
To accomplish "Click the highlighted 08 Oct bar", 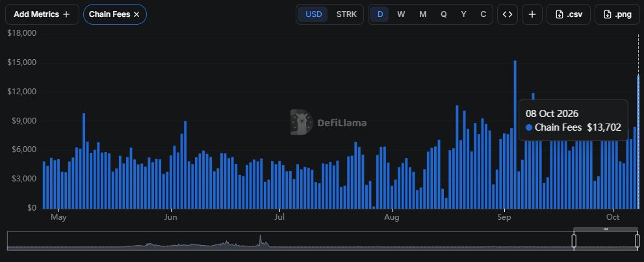I will [638, 142].
